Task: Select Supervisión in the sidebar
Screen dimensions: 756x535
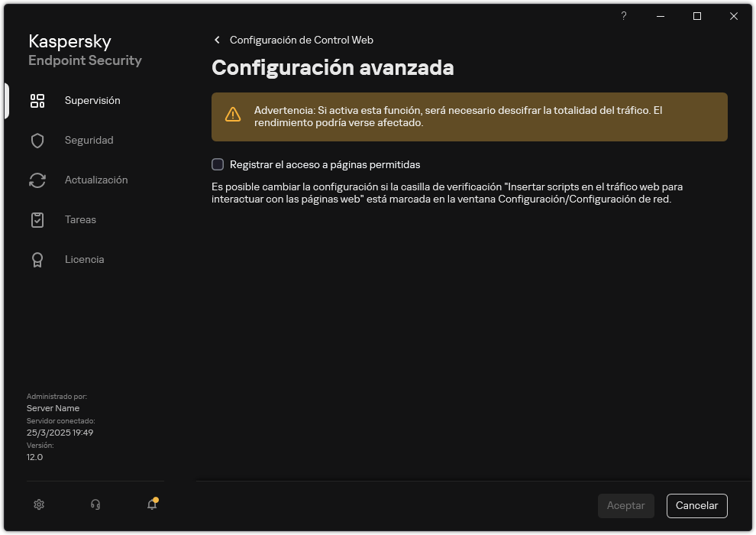Action: click(92, 100)
